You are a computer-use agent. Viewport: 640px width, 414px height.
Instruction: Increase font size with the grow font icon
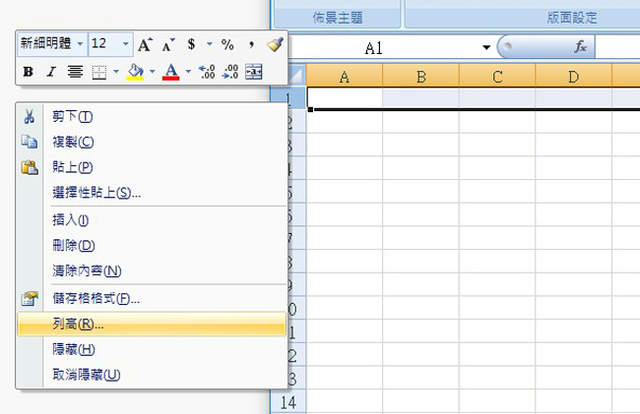tap(146, 44)
